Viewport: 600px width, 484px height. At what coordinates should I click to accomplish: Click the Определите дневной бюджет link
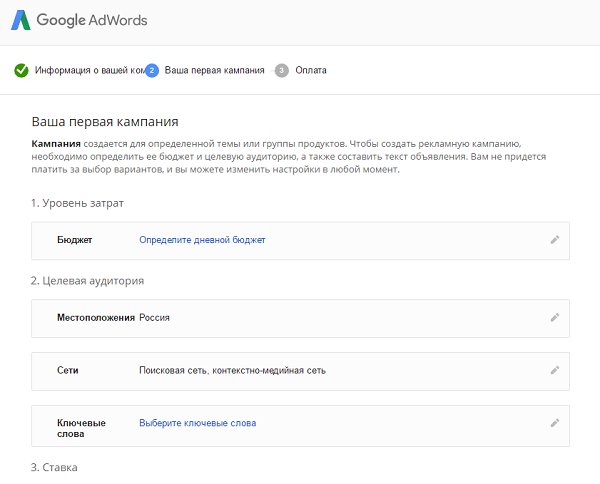[x=202, y=240]
